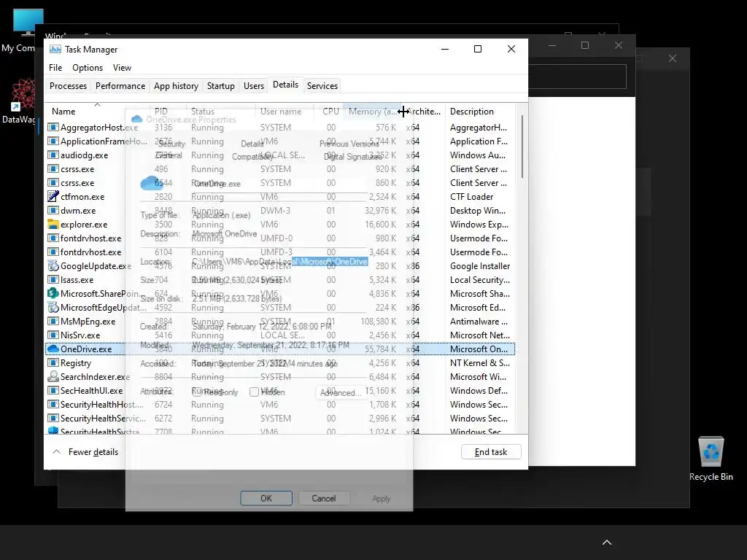Click the explorer.exe folder icon

click(x=53, y=224)
